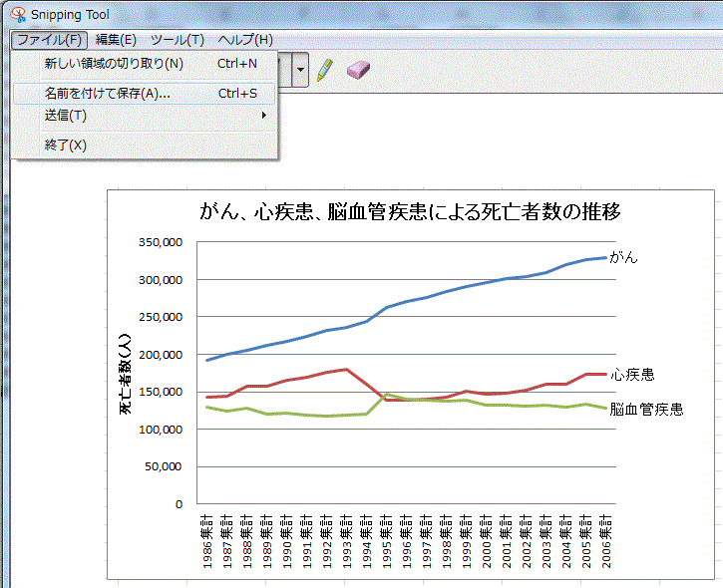
Task: Select the highlighter pen tool
Action: [x=324, y=70]
